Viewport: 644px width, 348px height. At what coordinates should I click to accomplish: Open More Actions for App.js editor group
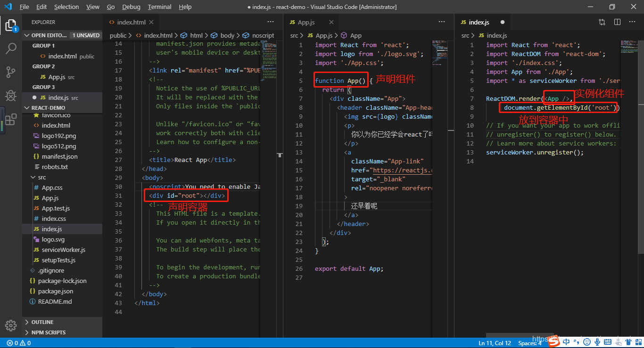click(442, 22)
